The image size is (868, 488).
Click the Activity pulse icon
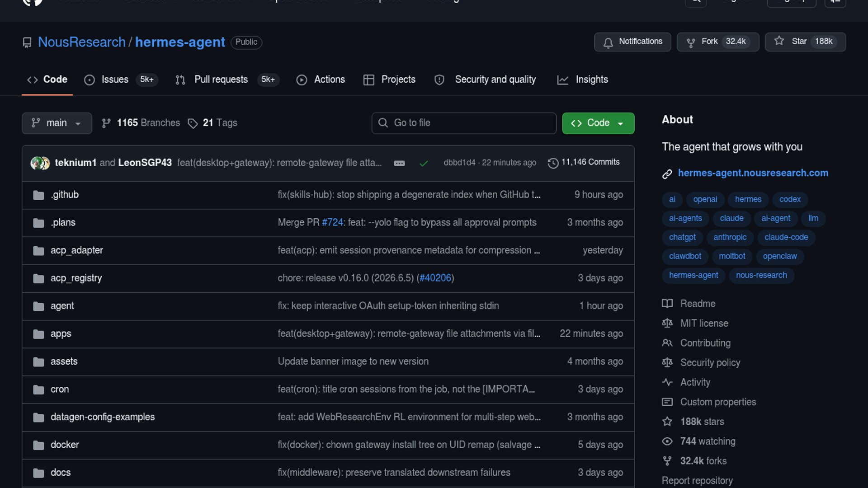667,382
